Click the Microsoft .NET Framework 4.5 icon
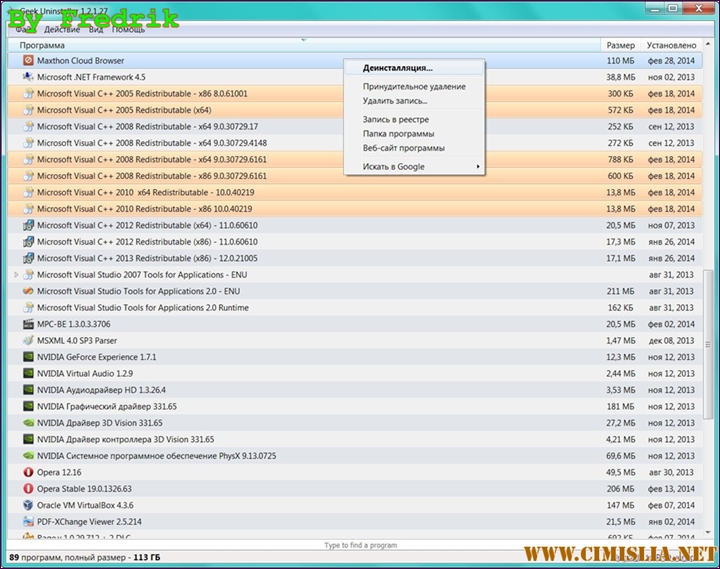 (x=28, y=77)
